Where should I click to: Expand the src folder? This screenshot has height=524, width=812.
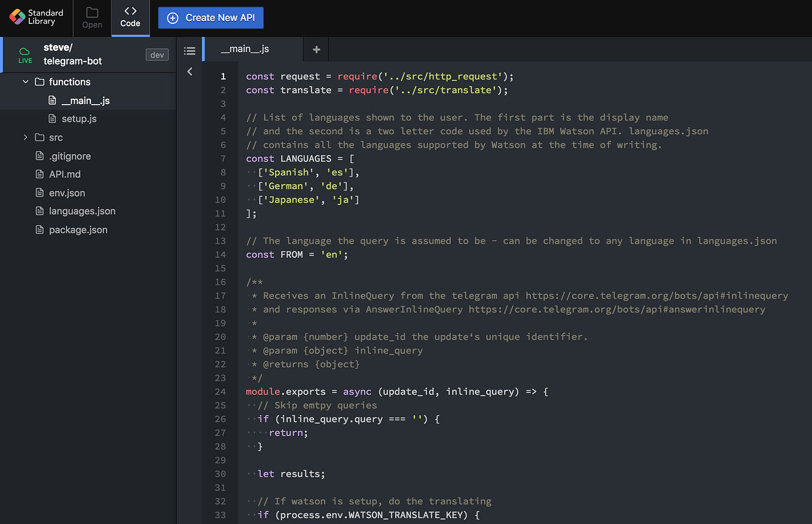pyautogui.click(x=25, y=137)
